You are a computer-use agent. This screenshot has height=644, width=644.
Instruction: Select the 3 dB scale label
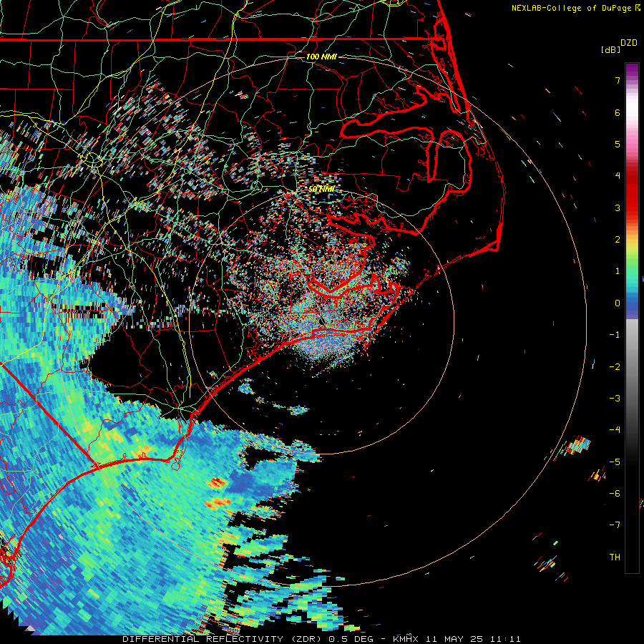point(618,208)
